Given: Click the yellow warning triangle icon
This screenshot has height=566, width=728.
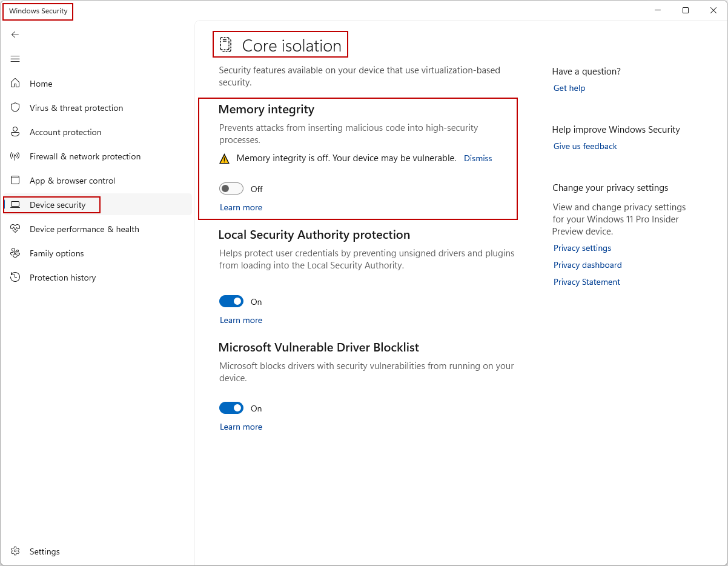Looking at the screenshot, I should point(225,159).
